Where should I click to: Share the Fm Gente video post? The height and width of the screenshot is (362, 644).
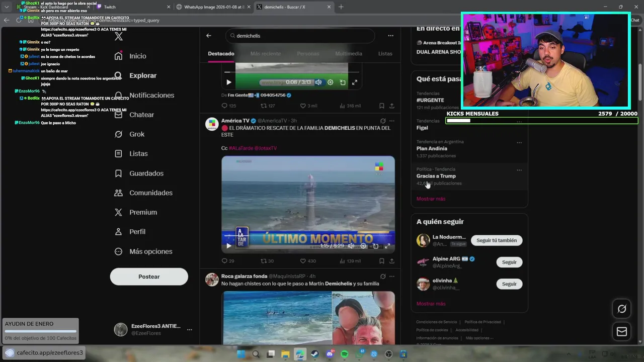click(x=392, y=106)
